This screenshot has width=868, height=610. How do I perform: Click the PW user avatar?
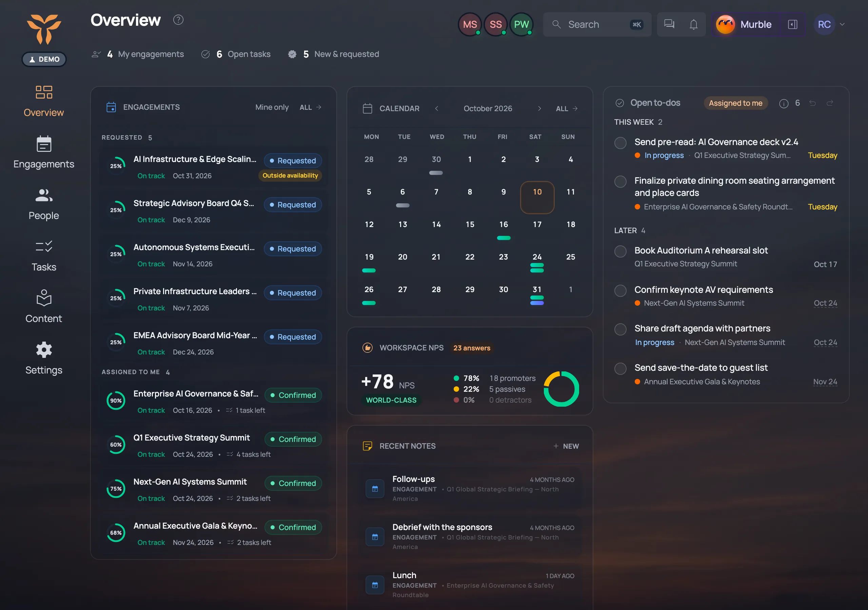tap(521, 24)
